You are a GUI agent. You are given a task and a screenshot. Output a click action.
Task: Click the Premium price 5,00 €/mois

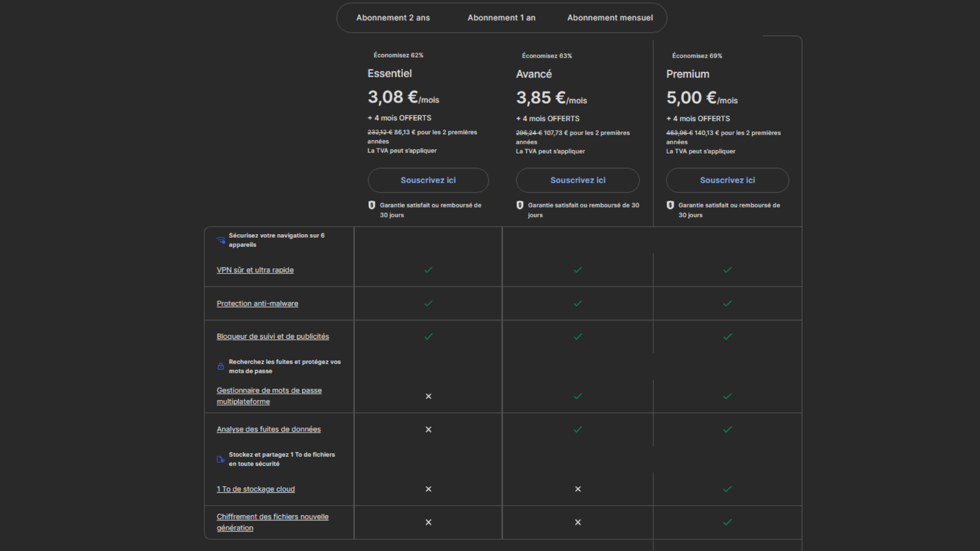tap(702, 97)
